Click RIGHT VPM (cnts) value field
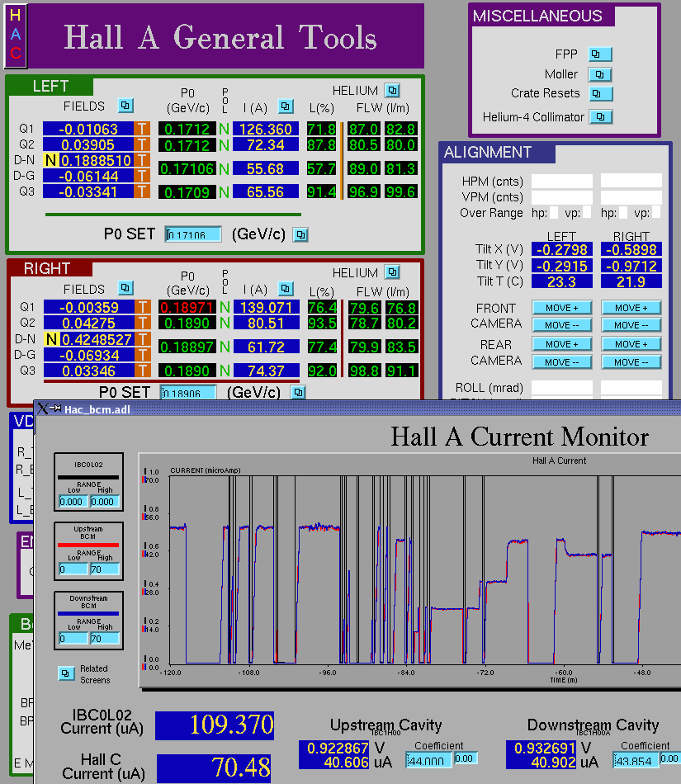Viewport: 681px width, 784px height. [631, 197]
